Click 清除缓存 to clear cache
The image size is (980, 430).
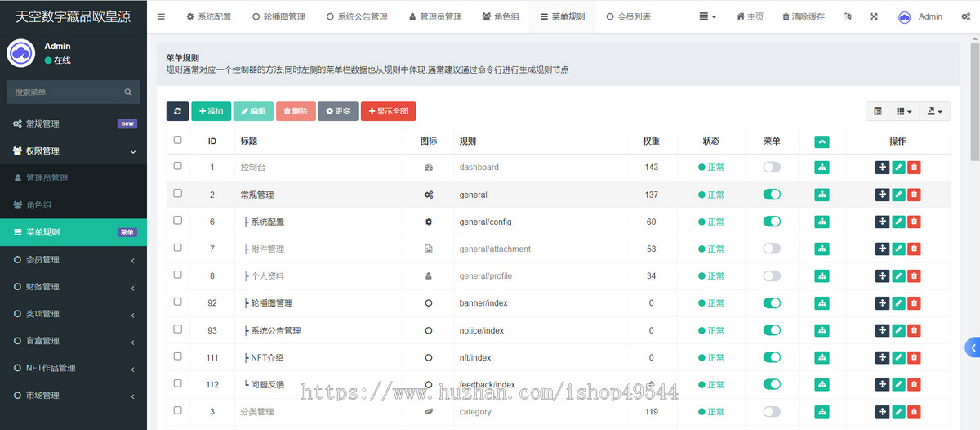click(804, 16)
